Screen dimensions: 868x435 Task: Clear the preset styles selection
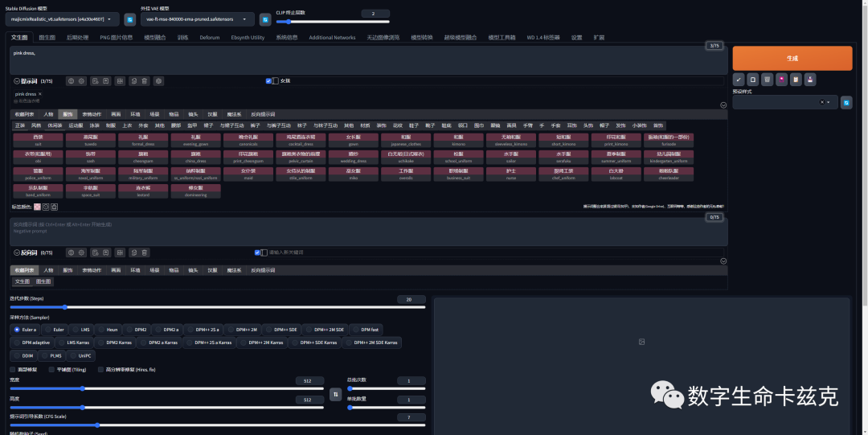821,102
